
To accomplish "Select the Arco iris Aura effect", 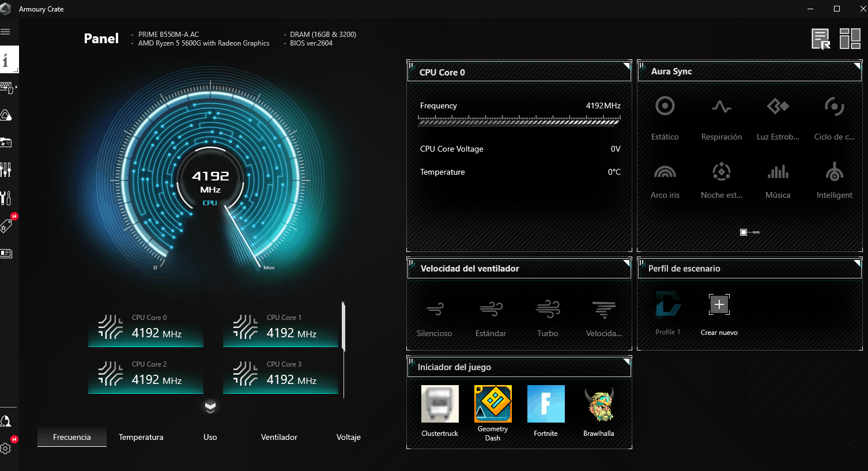I will click(665, 180).
